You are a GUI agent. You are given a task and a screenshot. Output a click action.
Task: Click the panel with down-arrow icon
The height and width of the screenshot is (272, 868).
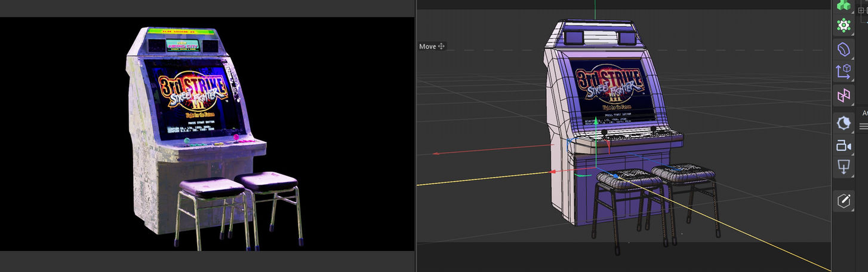[x=843, y=167]
